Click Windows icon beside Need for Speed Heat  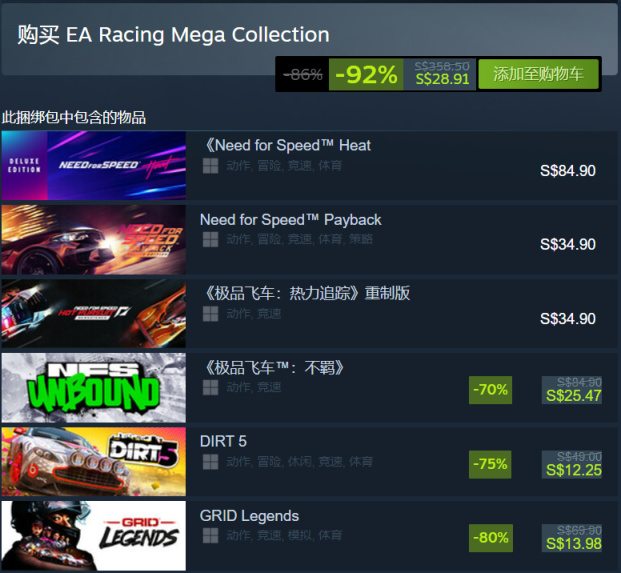tap(210, 166)
